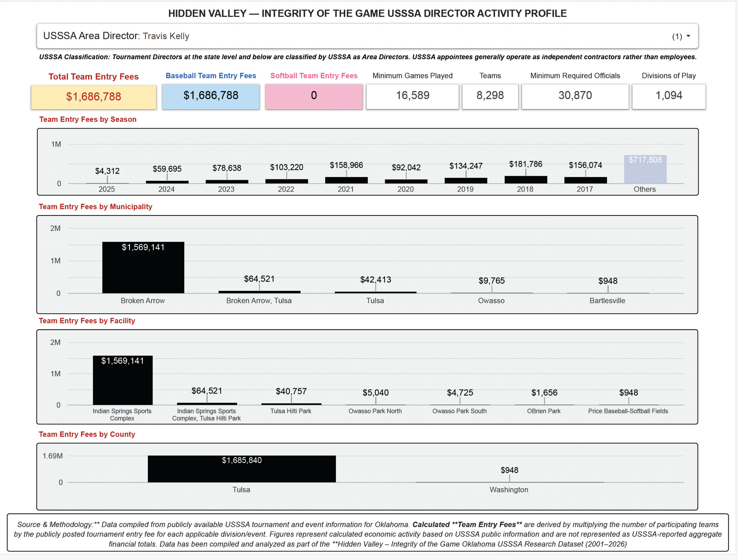Click the 2024 axis label in Season chart

[x=167, y=189]
